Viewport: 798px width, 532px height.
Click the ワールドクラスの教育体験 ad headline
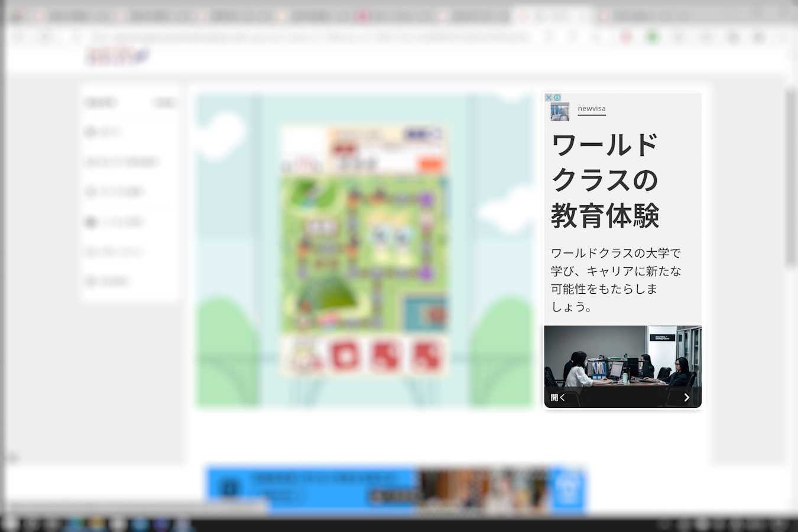[x=604, y=180]
